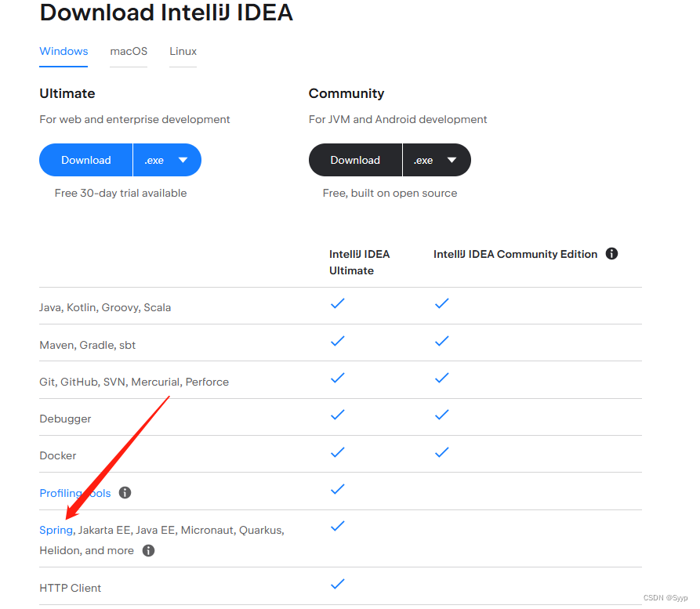
Task: Open the Community .exe installer type dropdown
Action: click(x=437, y=160)
